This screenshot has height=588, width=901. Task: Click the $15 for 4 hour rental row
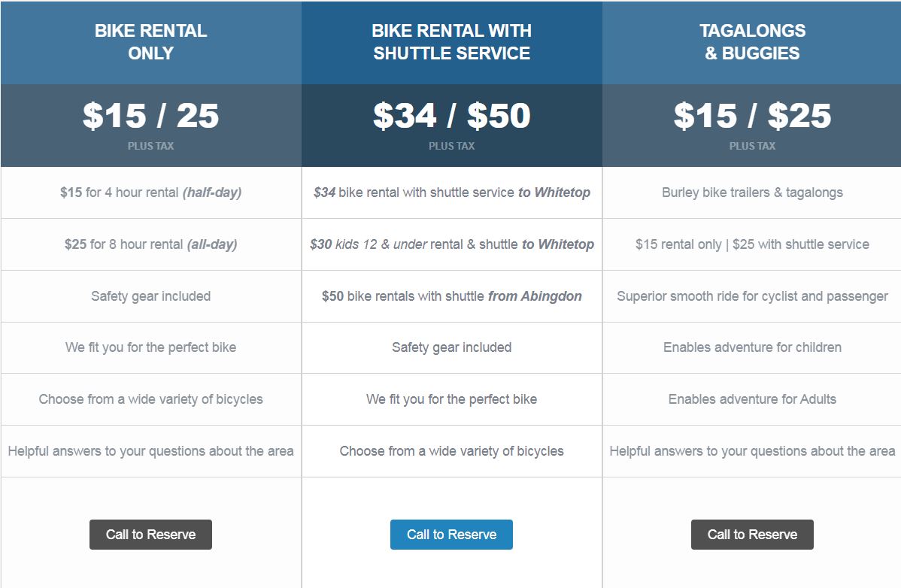(150, 192)
